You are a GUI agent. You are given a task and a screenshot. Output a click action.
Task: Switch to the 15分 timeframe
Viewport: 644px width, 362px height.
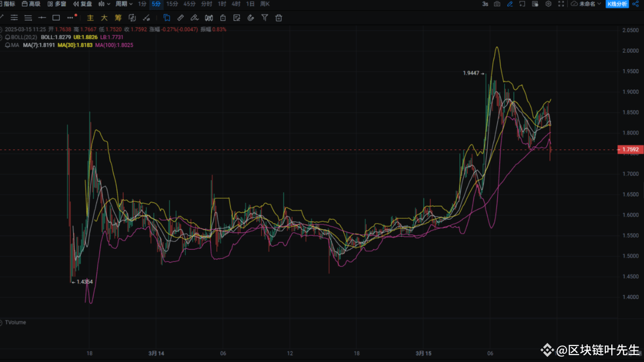[x=172, y=4]
